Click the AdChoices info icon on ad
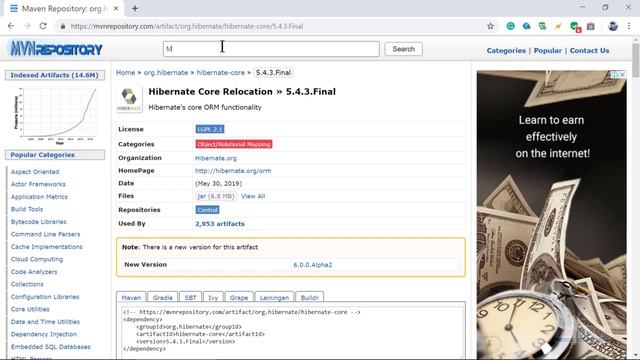 (614, 74)
